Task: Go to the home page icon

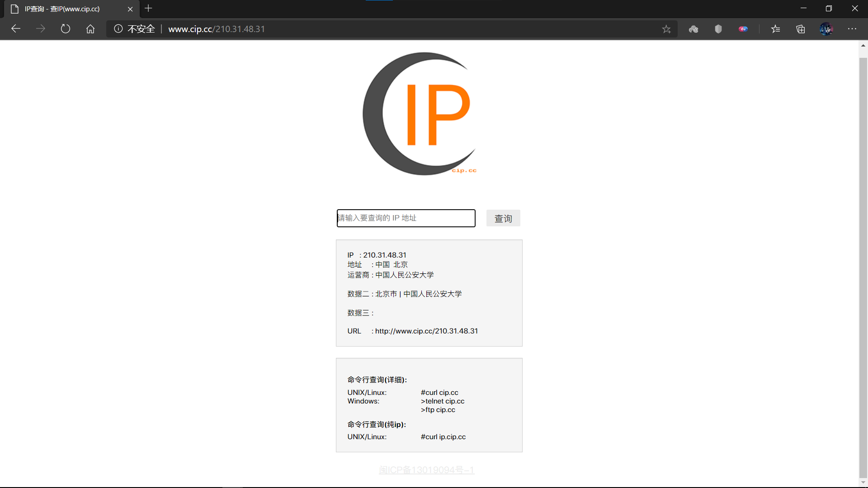Action: 90,29
